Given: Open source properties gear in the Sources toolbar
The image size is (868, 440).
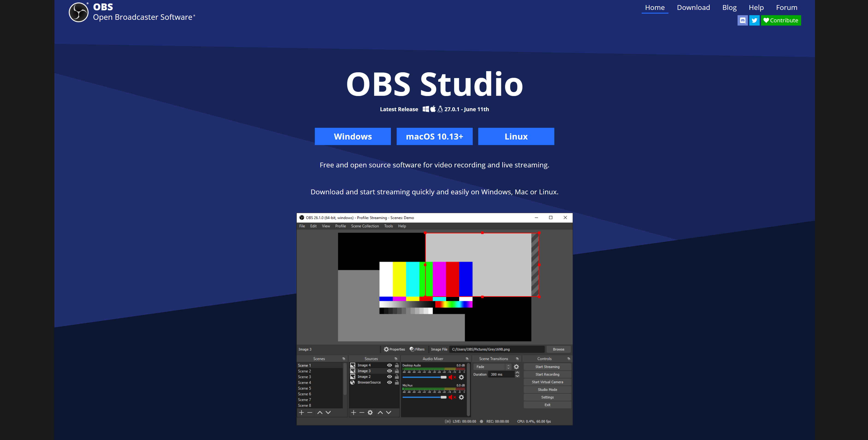Looking at the screenshot, I should (x=370, y=412).
